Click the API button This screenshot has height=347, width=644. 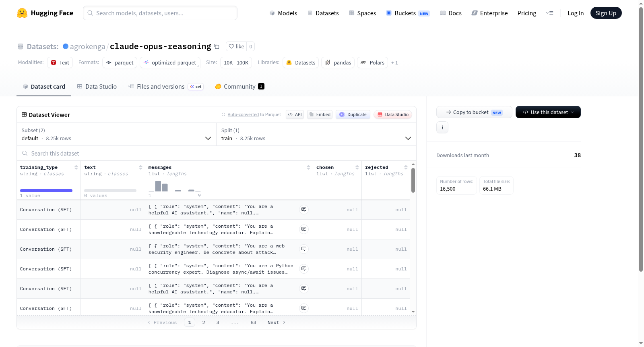click(x=295, y=114)
